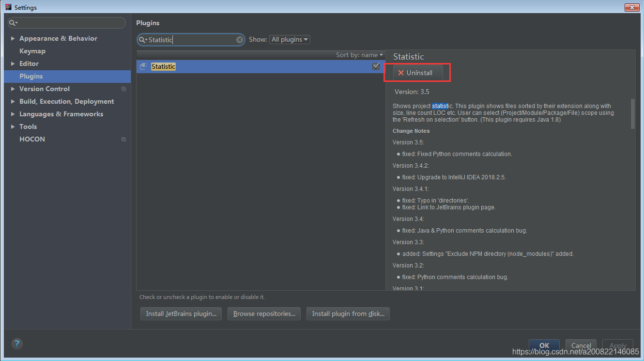Focus the settings search field
Image resolution: width=644 pixels, height=361 pixels.
67,23
